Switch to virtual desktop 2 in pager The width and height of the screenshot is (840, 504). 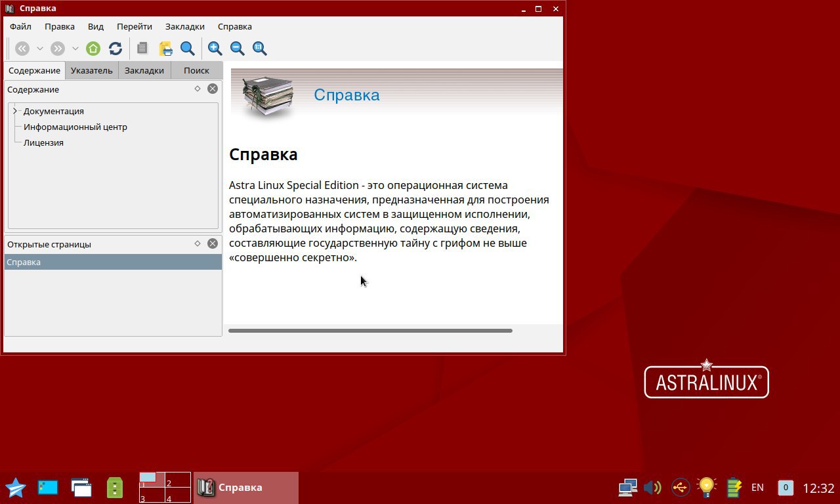177,480
